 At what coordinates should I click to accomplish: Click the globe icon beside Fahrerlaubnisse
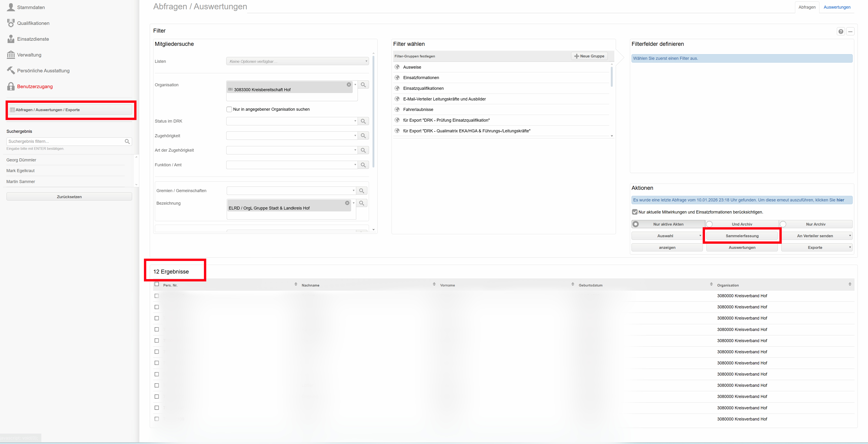[x=397, y=110]
